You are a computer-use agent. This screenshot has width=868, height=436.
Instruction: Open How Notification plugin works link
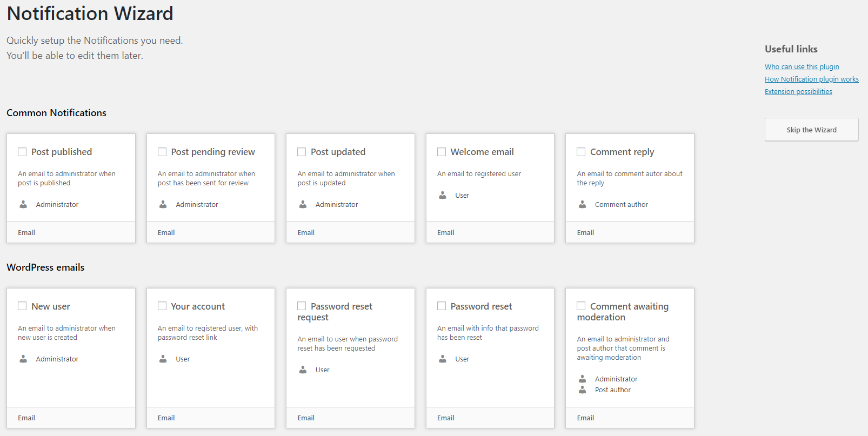click(x=811, y=79)
